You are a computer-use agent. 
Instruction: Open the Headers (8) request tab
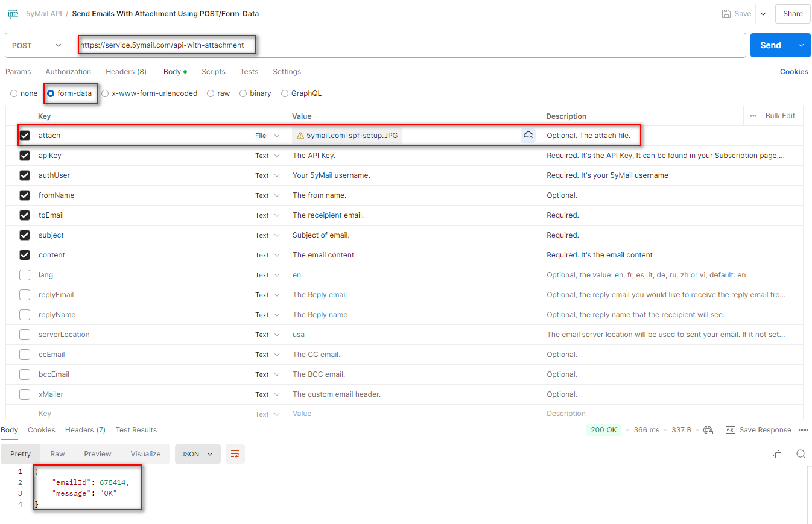(126, 71)
